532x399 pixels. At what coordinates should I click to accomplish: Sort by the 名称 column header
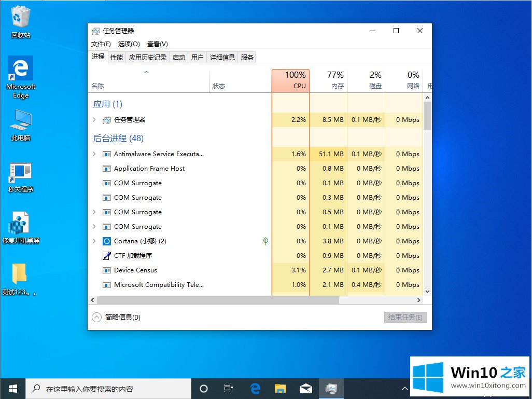[148, 80]
